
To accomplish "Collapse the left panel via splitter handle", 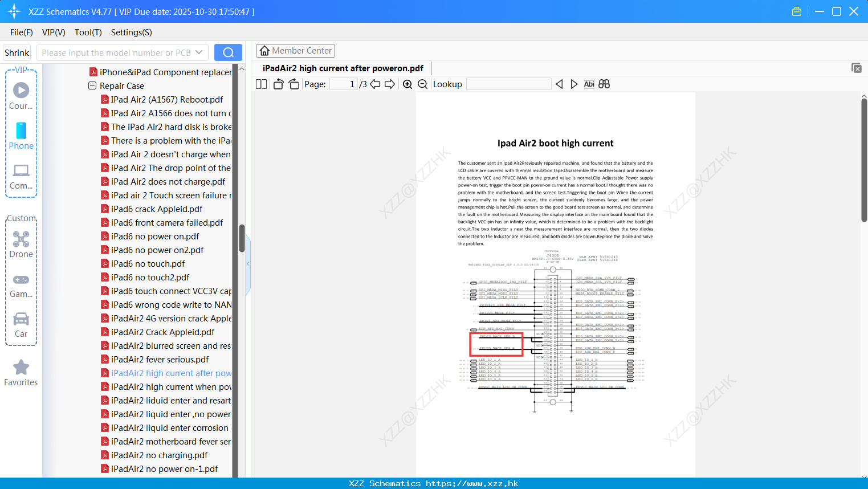I will click(x=248, y=264).
